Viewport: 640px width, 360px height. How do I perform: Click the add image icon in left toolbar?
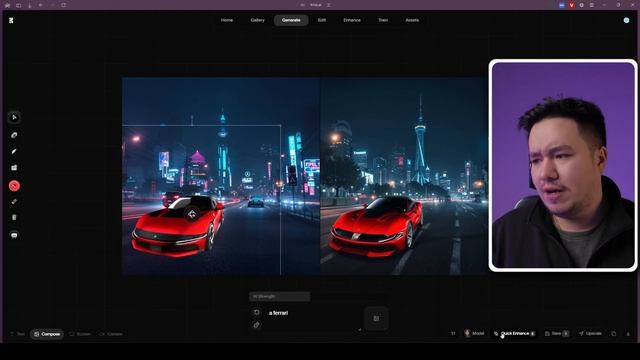[x=14, y=168]
